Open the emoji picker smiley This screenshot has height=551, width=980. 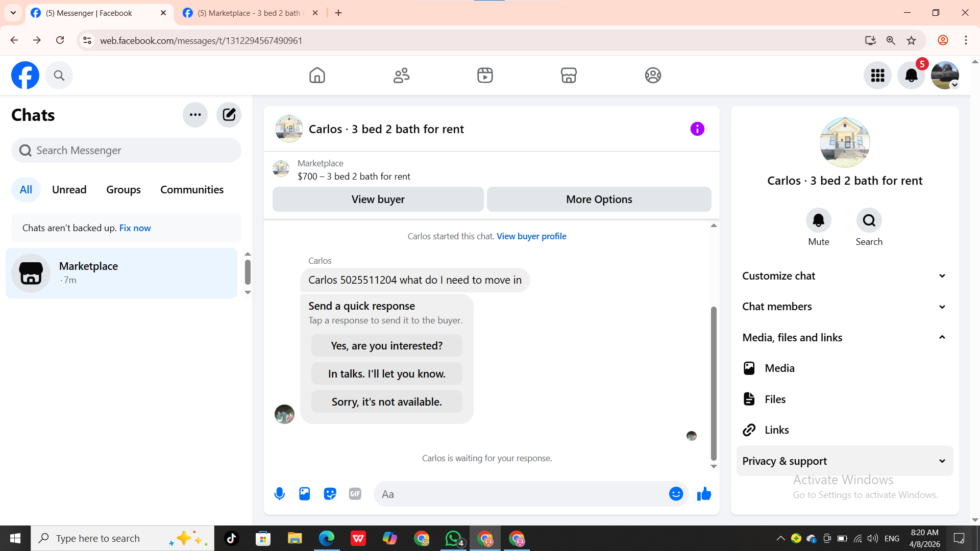click(x=676, y=494)
